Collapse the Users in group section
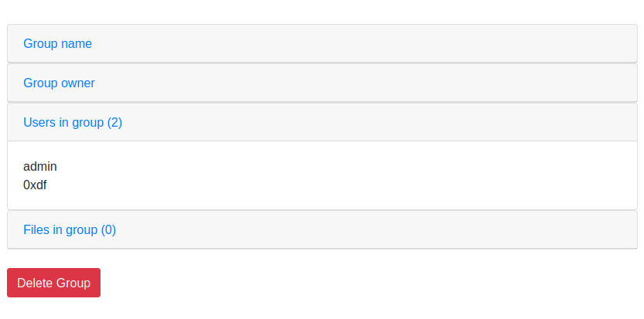The height and width of the screenshot is (319, 644). pyautogui.click(x=73, y=122)
